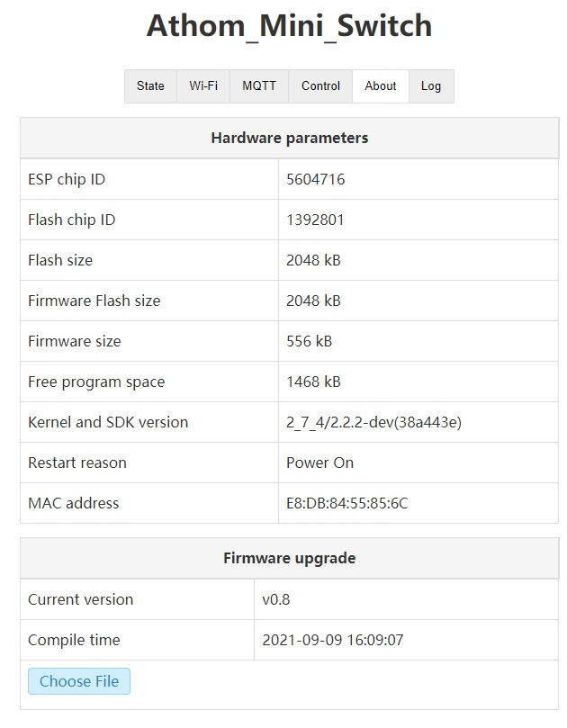The width and height of the screenshot is (567, 728).
Task: Select the Hardware parameters header
Action: tap(290, 138)
